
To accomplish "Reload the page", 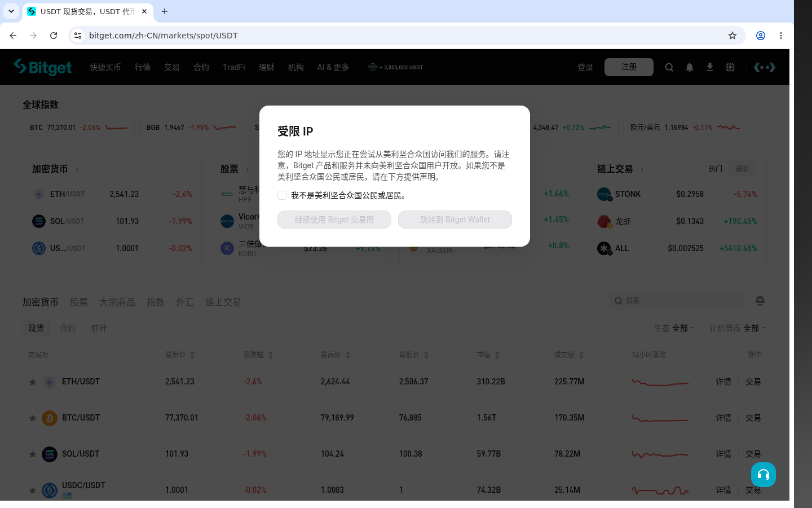I will tap(54, 36).
